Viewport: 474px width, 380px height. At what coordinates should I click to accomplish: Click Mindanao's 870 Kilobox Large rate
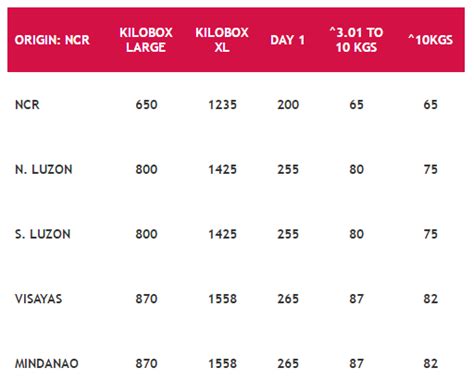(x=146, y=363)
